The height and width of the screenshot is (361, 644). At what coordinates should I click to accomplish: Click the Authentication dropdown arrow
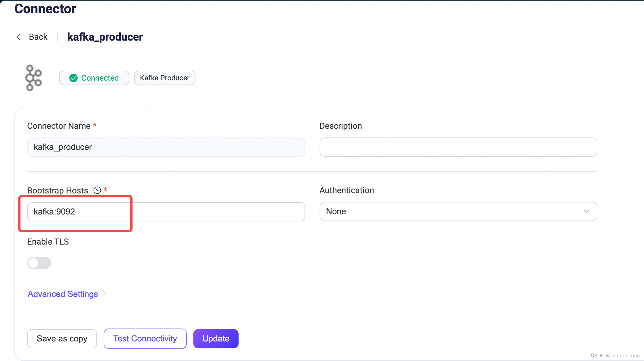coord(586,211)
